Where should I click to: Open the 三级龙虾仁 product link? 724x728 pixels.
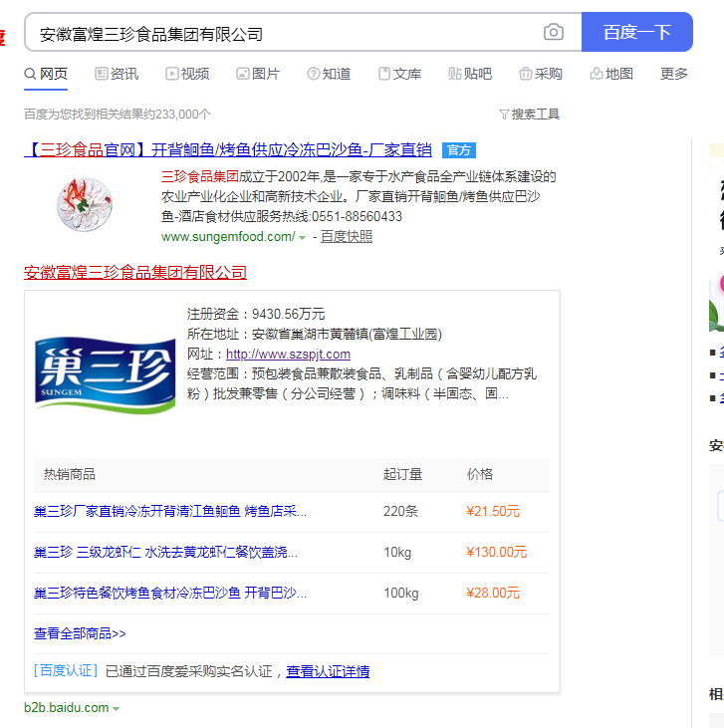tap(165, 552)
